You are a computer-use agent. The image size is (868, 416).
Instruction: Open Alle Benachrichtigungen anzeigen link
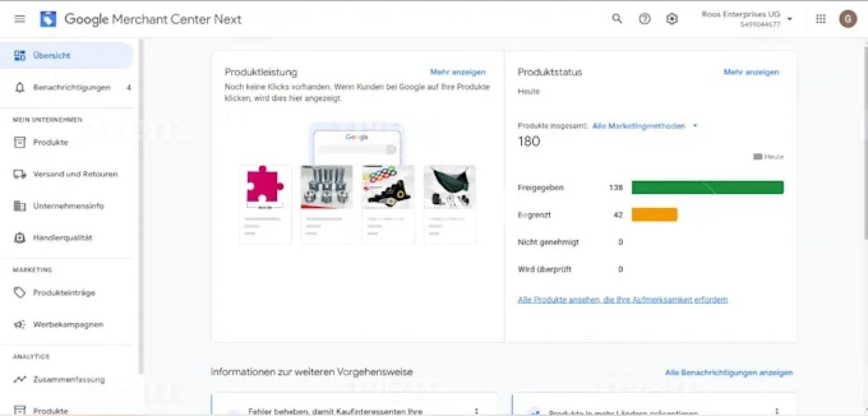tap(728, 373)
